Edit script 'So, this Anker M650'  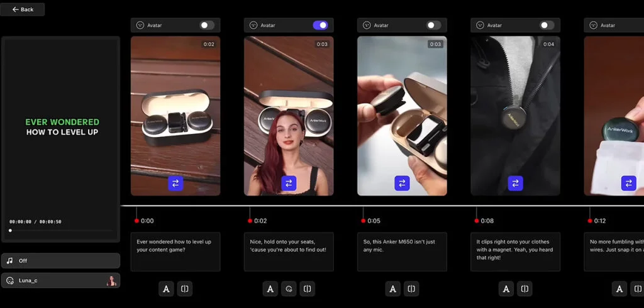pyautogui.click(x=402, y=251)
